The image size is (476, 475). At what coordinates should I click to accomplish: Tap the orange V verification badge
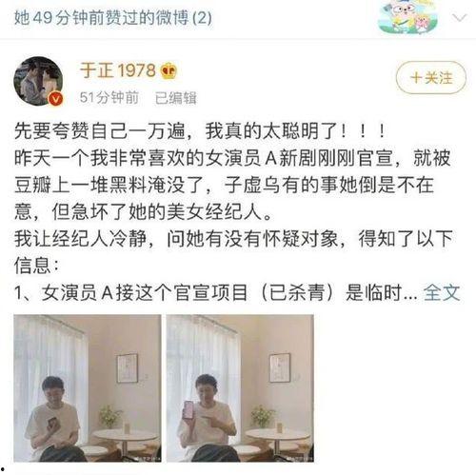(56, 99)
